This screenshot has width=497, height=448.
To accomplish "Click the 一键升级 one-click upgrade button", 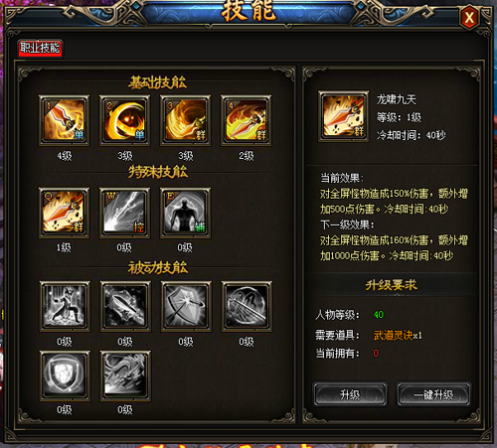I will (433, 394).
